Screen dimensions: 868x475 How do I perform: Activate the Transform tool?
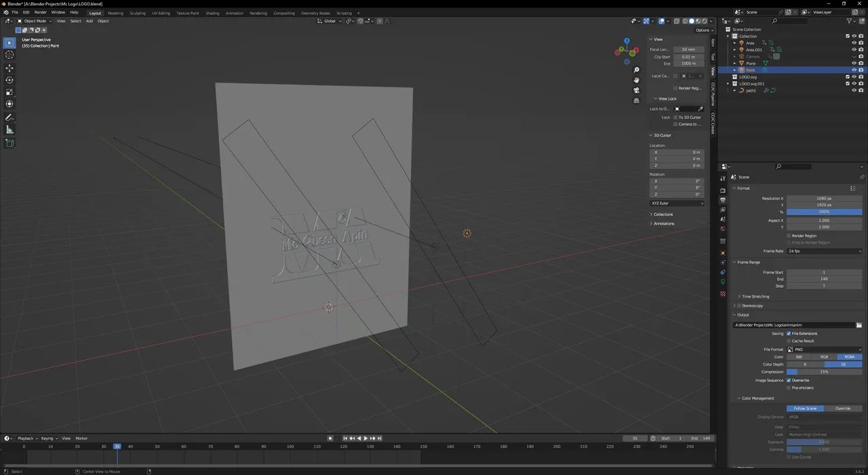coord(9,104)
